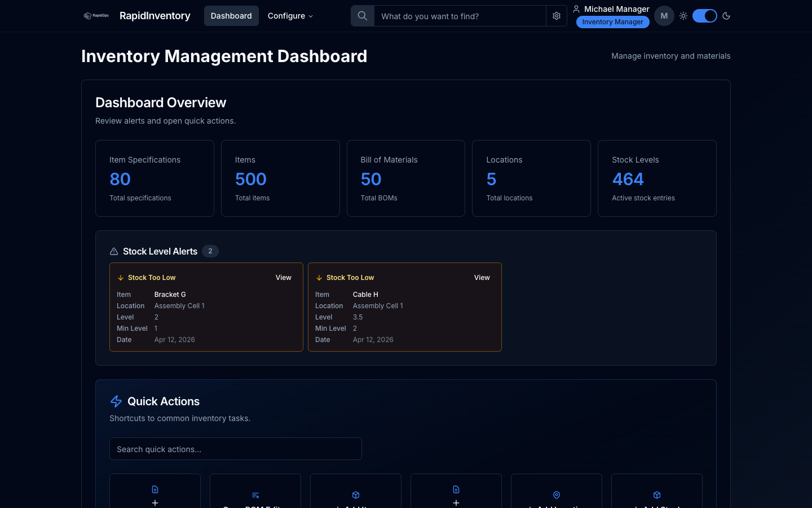812x508 pixels.
Task: Open the Bill of Materials card
Action: (x=406, y=178)
